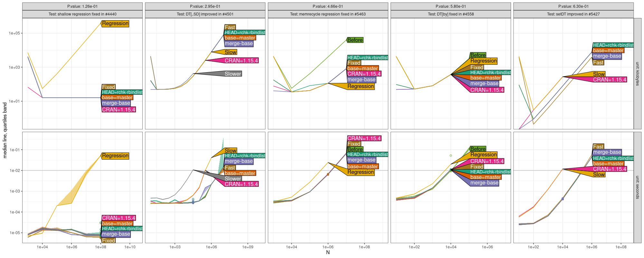The image size is (644, 258).
Task: Click 'Slow' label in setDT seconds panel
Action: click(599, 175)
